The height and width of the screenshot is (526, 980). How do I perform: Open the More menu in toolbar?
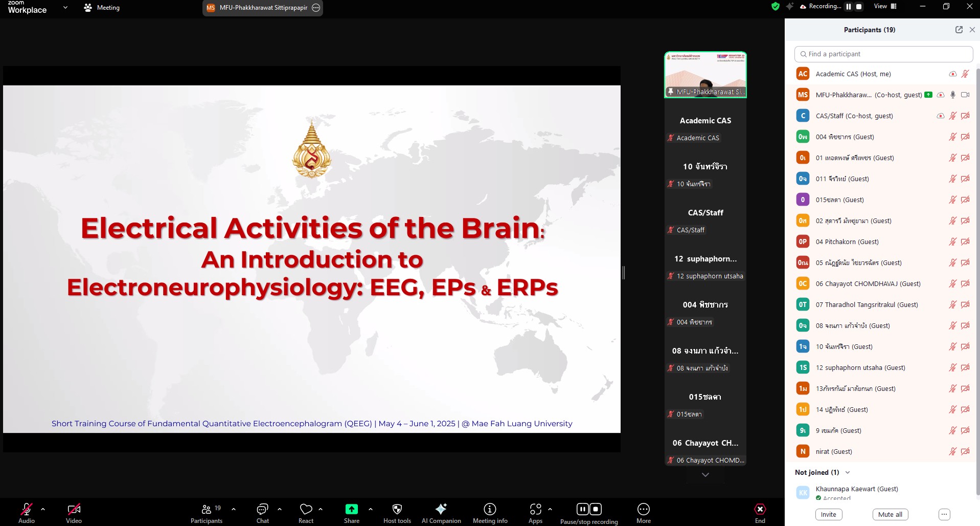(x=643, y=509)
